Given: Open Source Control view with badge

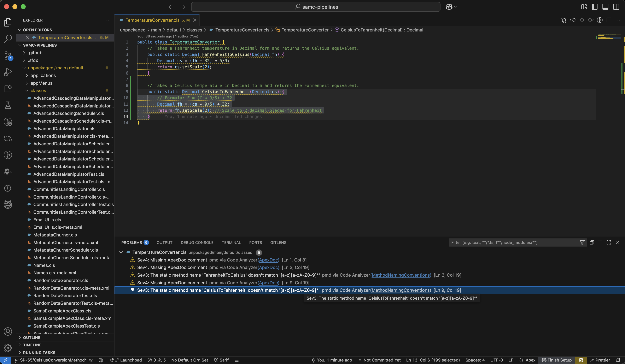Looking at the screenshot, I should point(8,55).
